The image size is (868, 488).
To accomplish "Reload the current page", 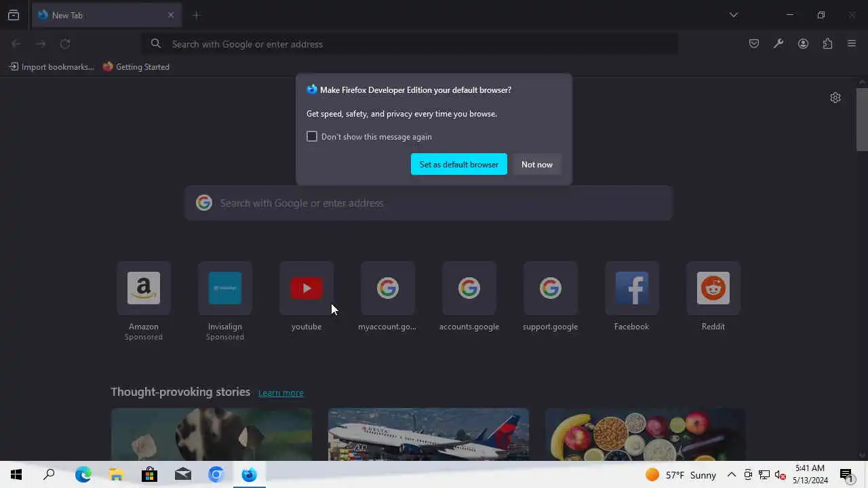I will click(65, 44).
